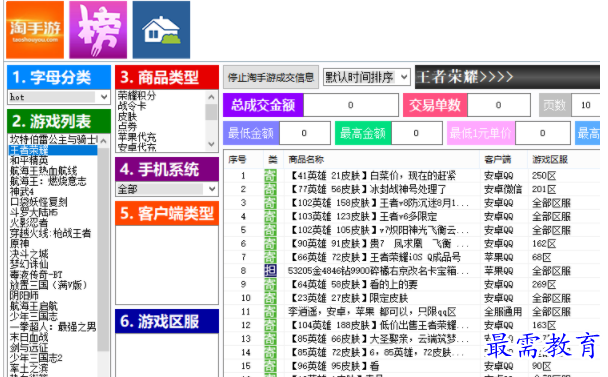
Task: Click the green 寄 icon in row 5
Action: pos(270,230)
